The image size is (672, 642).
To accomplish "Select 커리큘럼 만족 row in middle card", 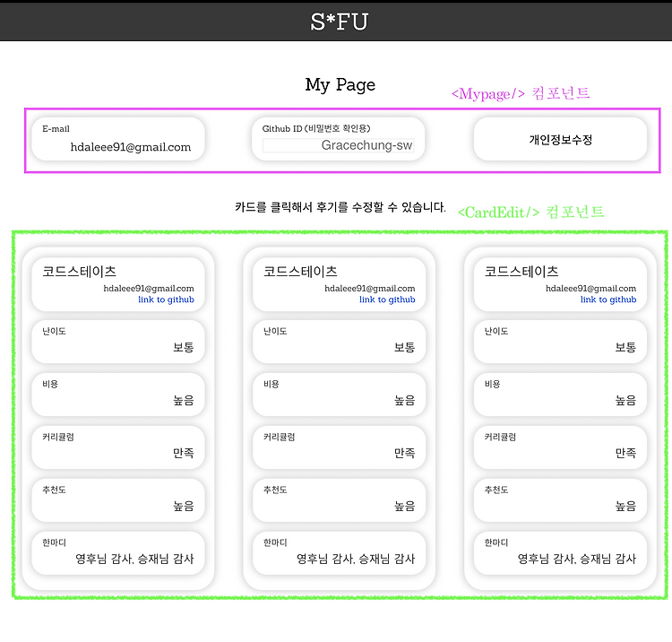I will tap(339, 447).
